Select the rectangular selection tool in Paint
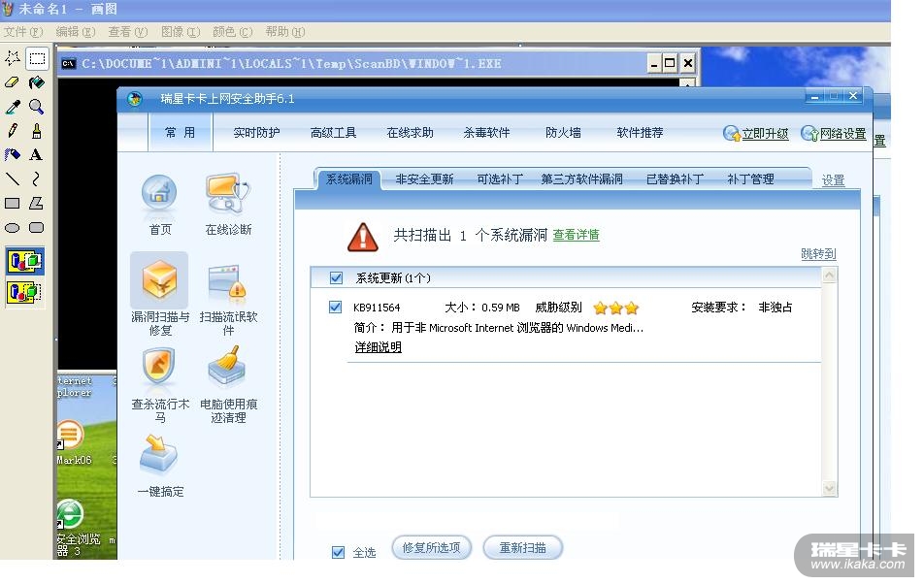This screenshot has width=924, height=584. (37, 58)
